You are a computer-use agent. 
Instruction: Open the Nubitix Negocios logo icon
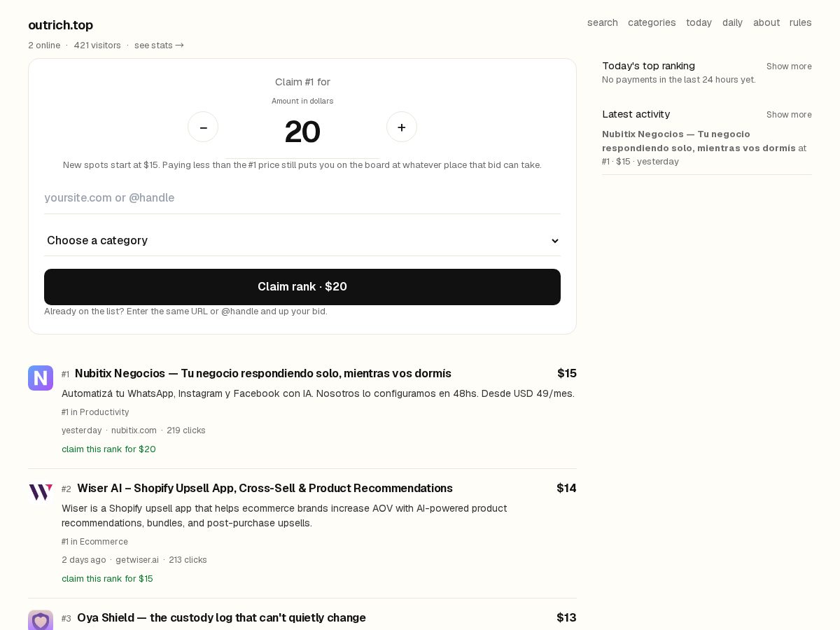(x=41, y=378)
